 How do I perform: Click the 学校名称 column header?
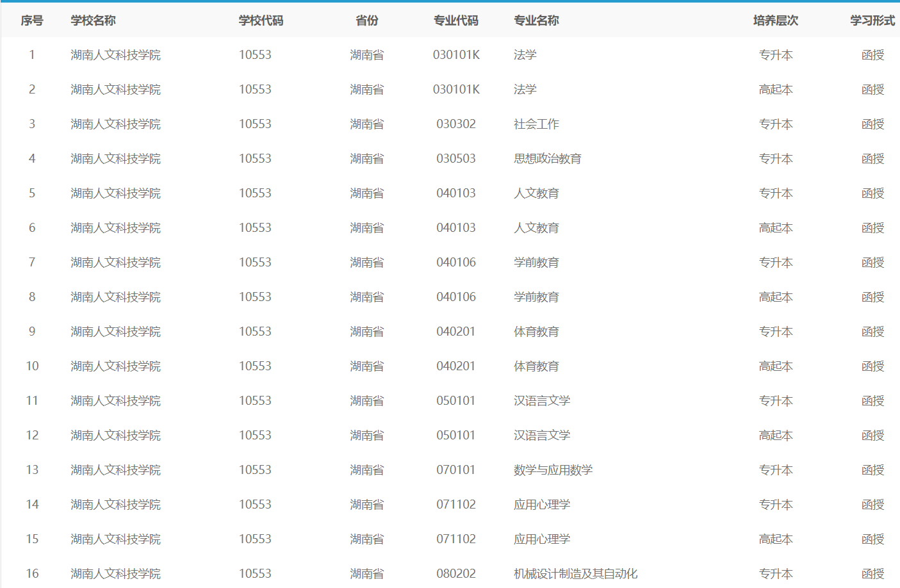point(93,20)
